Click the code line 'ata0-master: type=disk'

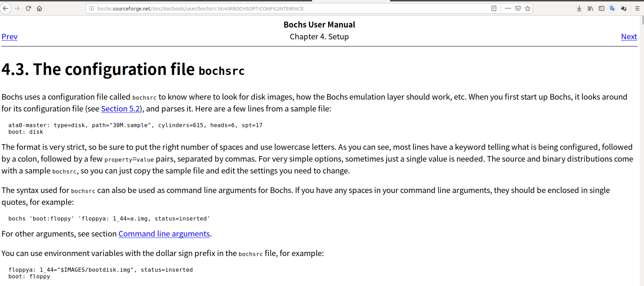[x=135, y=125]
